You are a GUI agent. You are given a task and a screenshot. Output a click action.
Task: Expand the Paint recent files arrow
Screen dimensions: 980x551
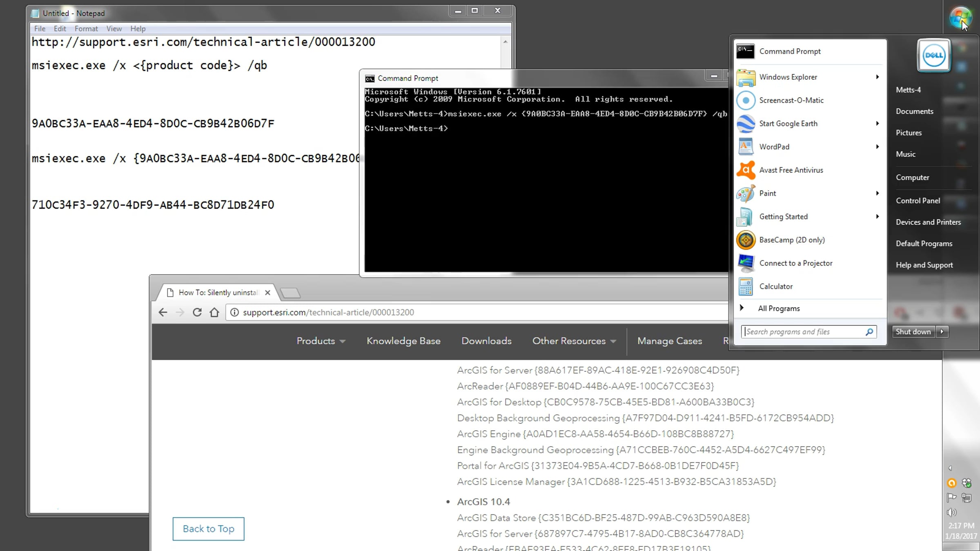877,193
